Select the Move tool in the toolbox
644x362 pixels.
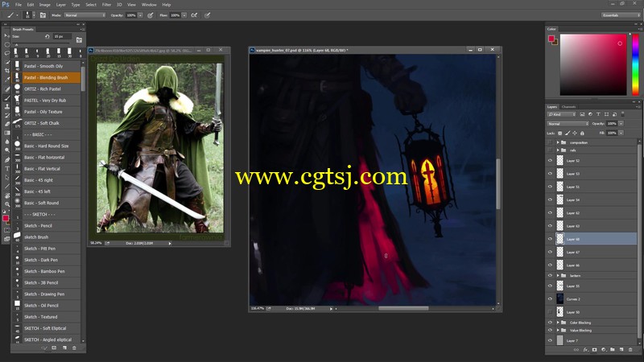point(6,36)
